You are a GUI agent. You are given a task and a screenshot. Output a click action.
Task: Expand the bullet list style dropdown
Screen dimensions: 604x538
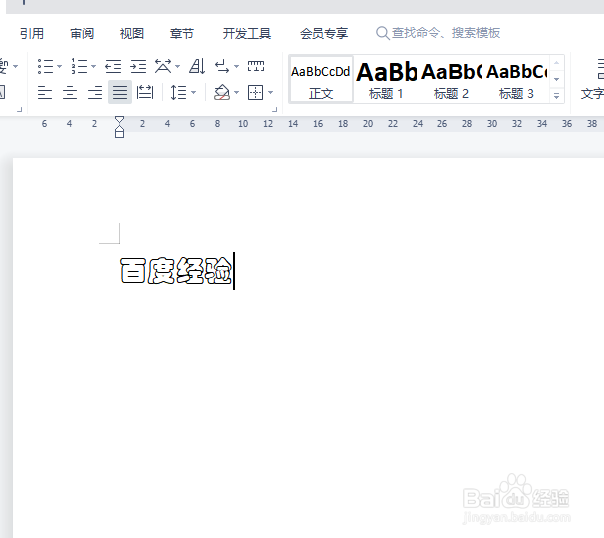click(59, 67)
